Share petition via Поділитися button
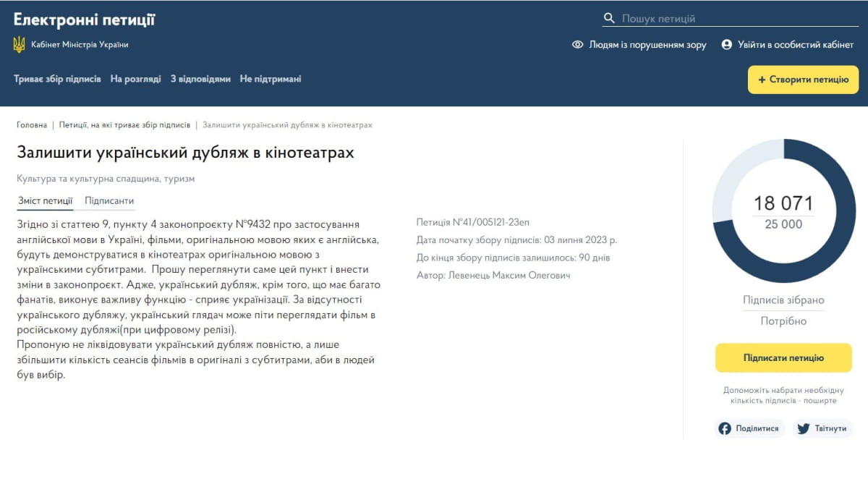 pyautogui.click(x=749, y=428)
